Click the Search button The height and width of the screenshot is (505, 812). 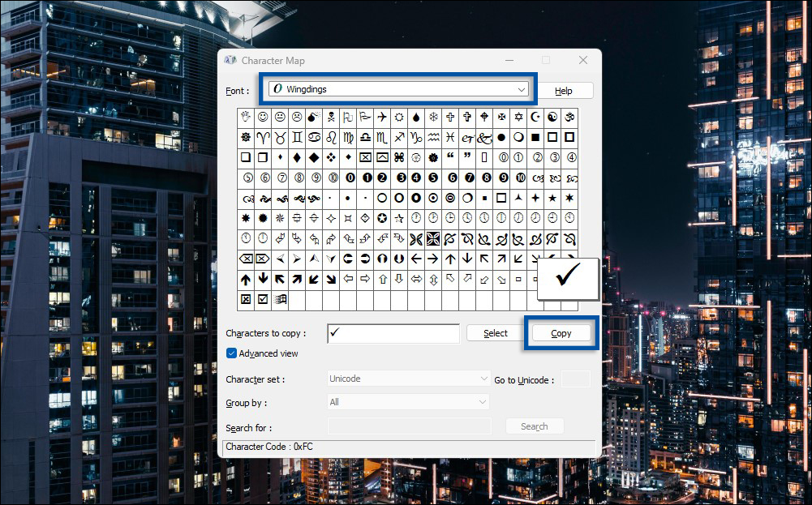coord(534,426)
